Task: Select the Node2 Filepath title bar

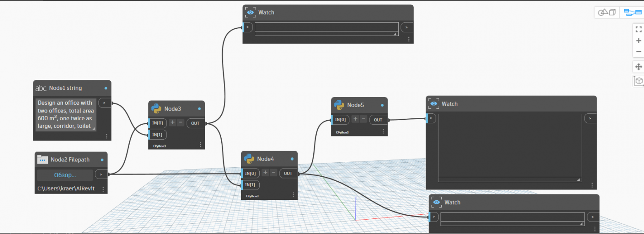Action: [x=71, y=159]
